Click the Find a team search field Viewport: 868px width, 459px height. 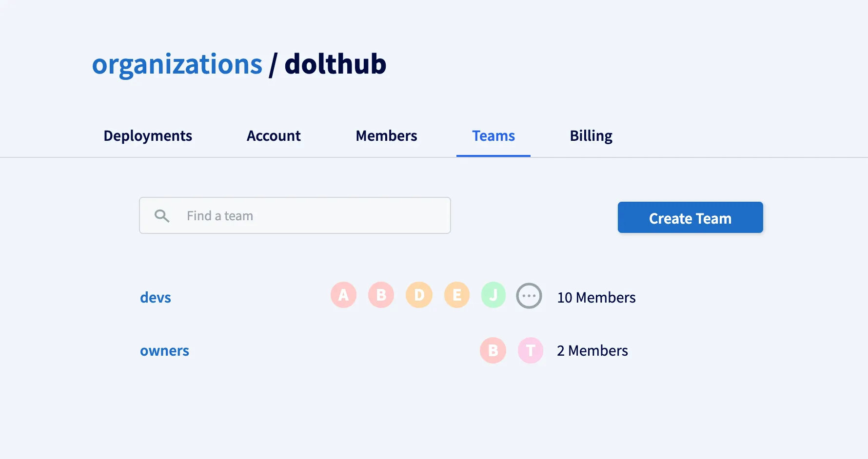coord(295,215)
